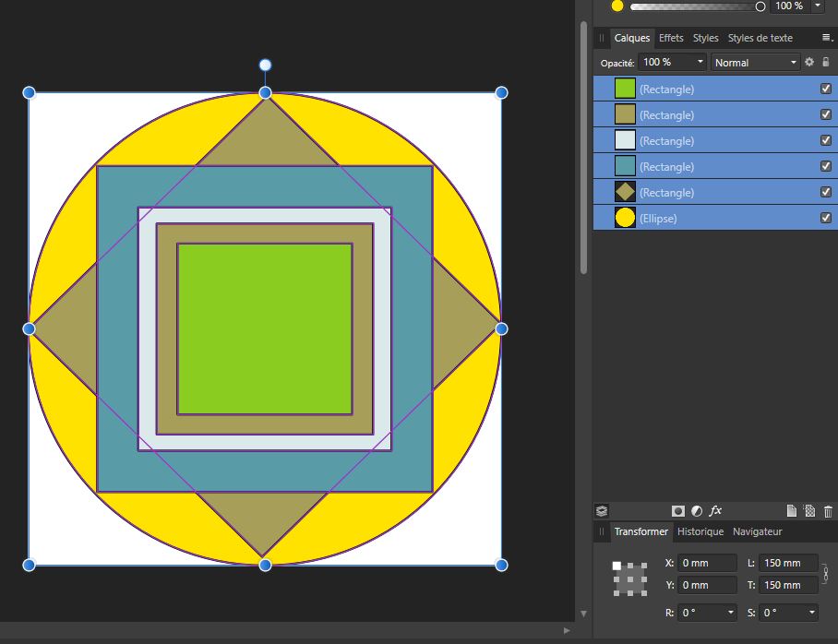The height and width of the screenshot is (644, 838).
Task: Click the olive (Rectangle) layer name
Action: click(666, 115)
